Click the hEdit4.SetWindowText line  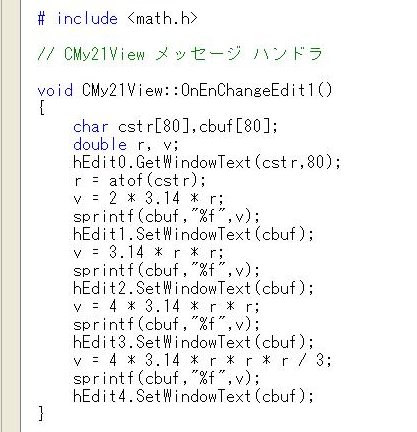point(193,396)
